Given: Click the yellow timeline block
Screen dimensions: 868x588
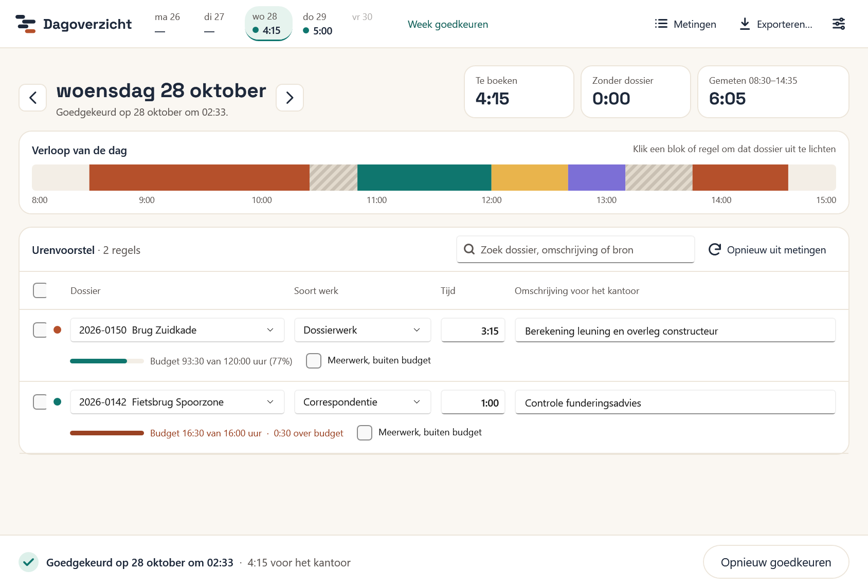Looking at the screenshot, I should tap(530, 177).
